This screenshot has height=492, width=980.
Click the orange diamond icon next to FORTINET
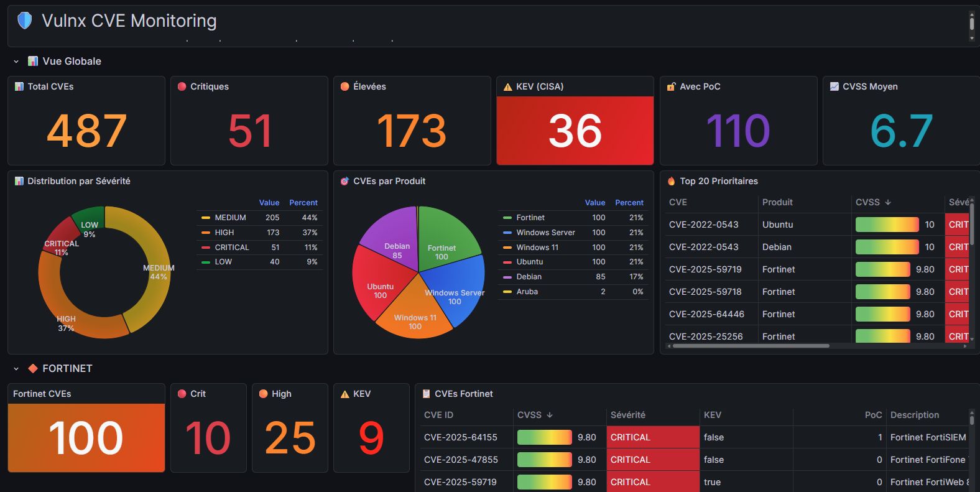[x=33, y=368]
